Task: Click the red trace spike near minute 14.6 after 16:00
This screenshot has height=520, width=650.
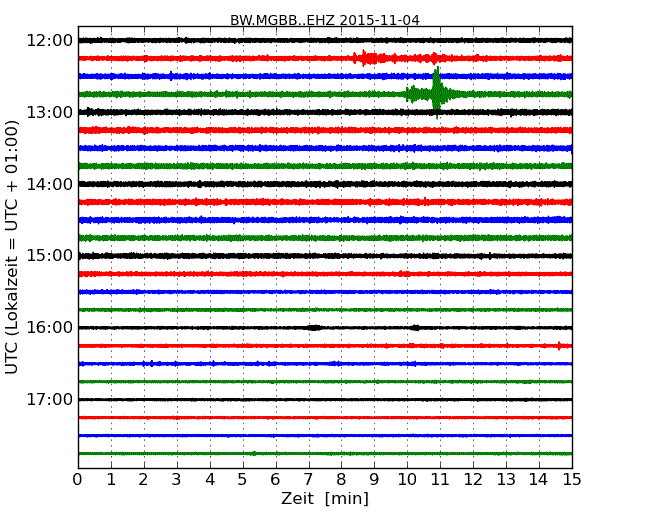Action: (559, 346)
